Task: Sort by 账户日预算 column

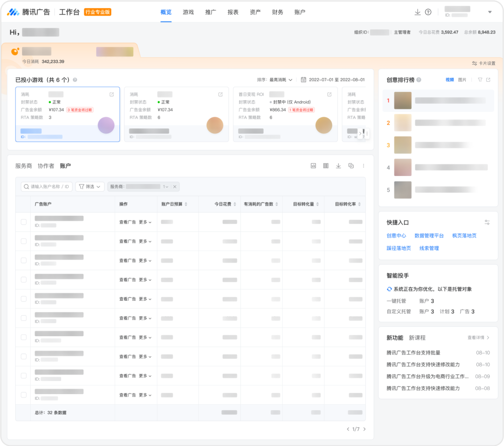Action: 186,204
